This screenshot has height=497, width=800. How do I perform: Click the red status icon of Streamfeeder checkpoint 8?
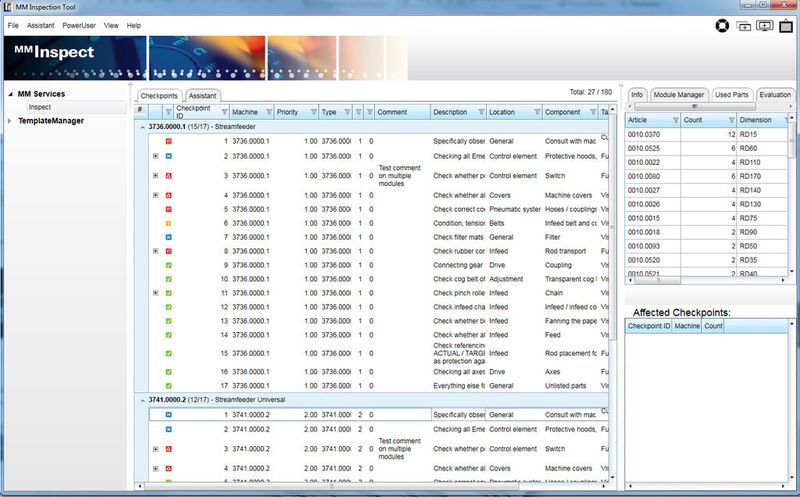(x=169, y=251)
